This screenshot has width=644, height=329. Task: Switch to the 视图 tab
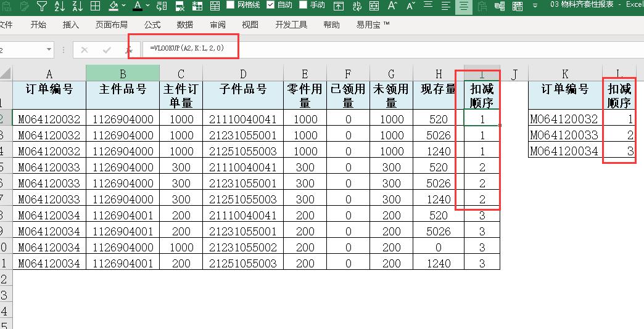click(250, 25)
